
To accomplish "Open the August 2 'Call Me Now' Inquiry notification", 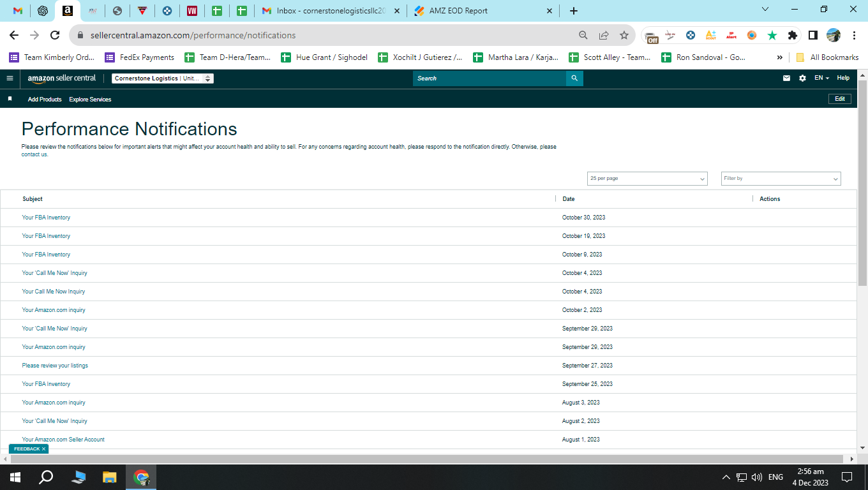I will (54, 421).
